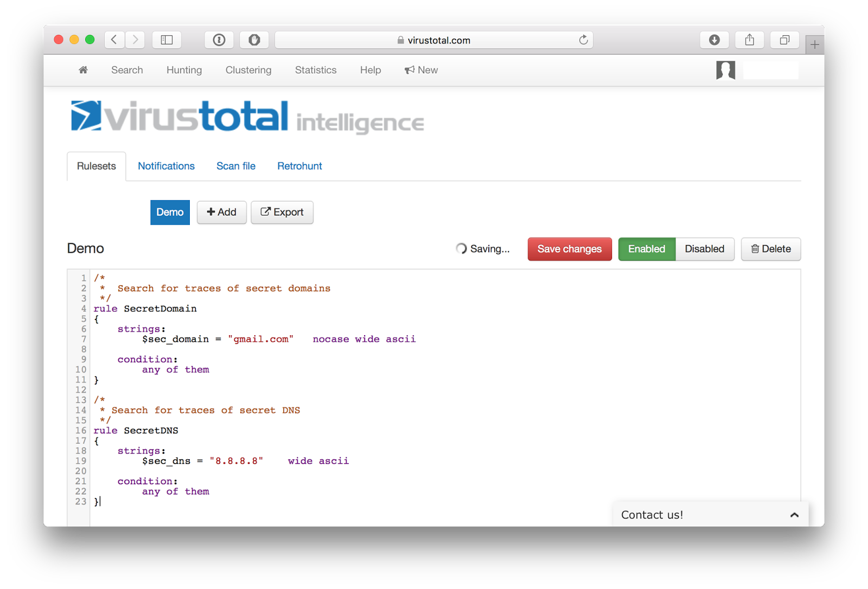Click the New announcements megaphone icon
This screenshot has height=589, width=868.
tap(411, 69)
